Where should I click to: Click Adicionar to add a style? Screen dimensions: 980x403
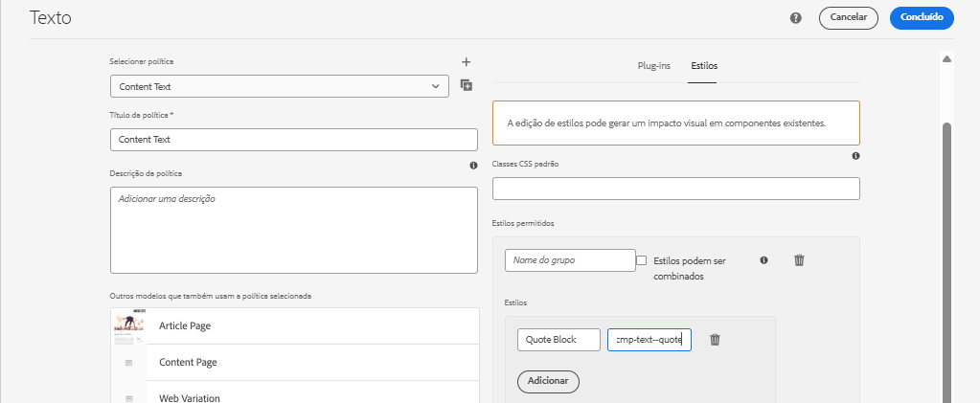[548, 381]
